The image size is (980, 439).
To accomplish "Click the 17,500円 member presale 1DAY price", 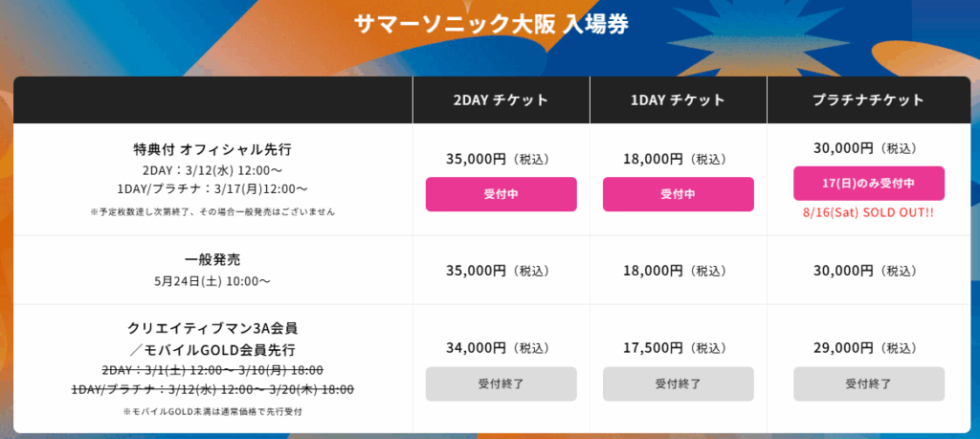I will [x=653, y=348].
